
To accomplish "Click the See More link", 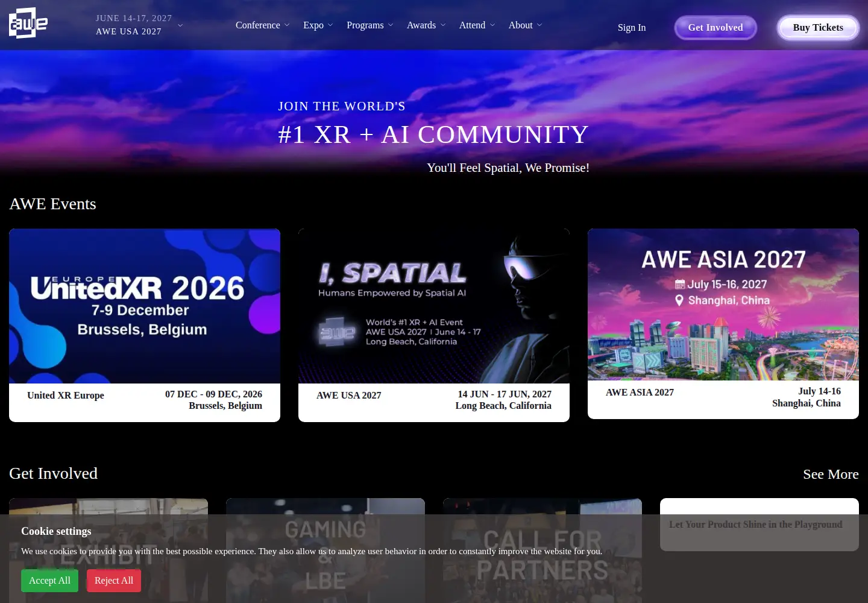I will click(x=831, y=475).
